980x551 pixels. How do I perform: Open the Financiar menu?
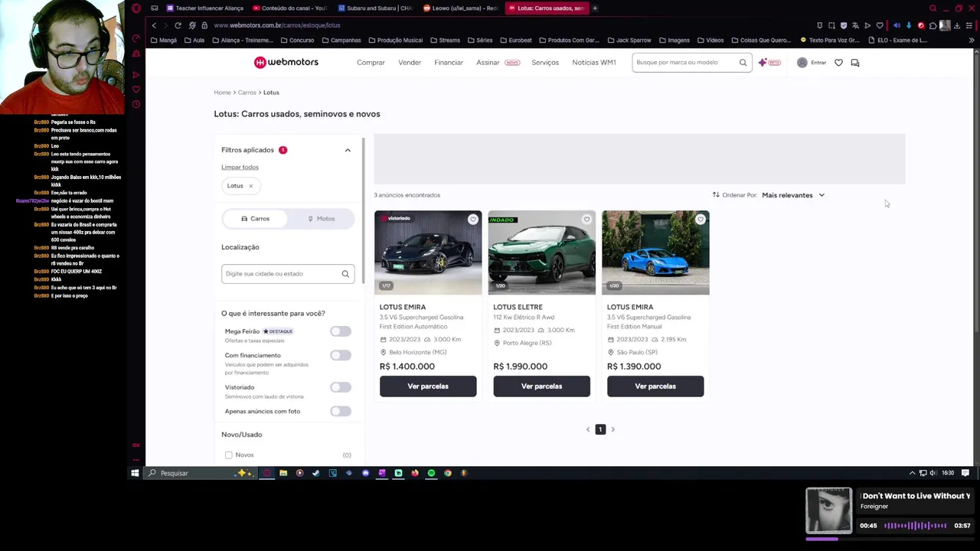[x=449, y=63]
